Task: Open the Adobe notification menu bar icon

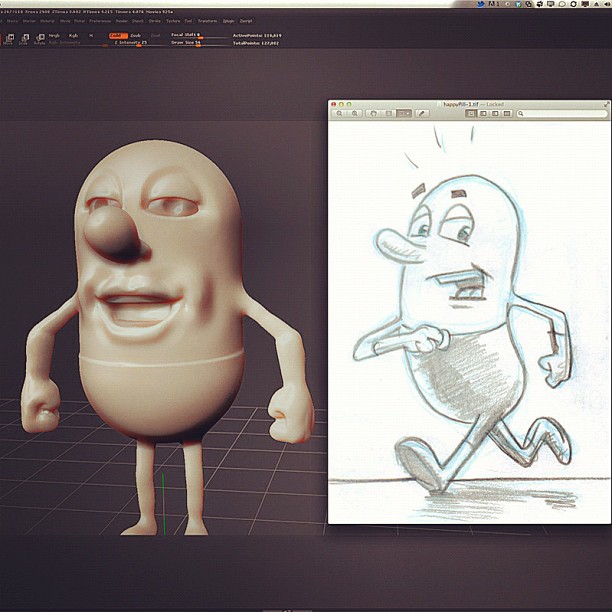Action: 494,4
